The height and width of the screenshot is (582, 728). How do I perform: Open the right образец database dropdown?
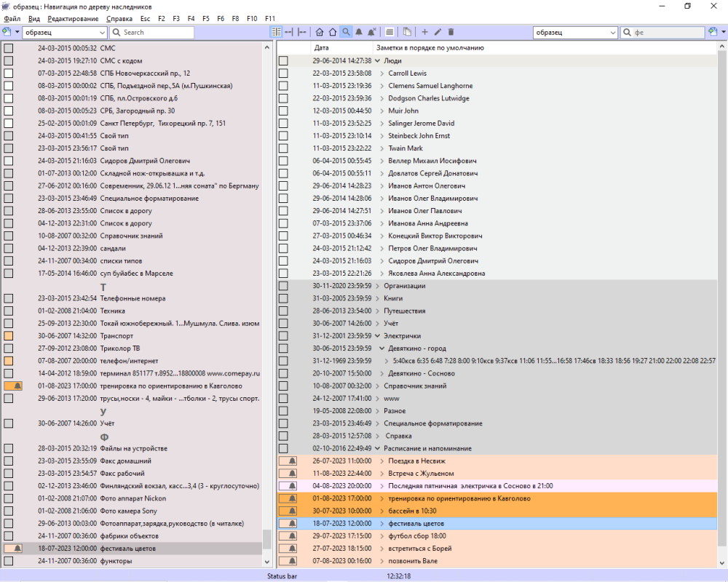(x=575, y=33)
